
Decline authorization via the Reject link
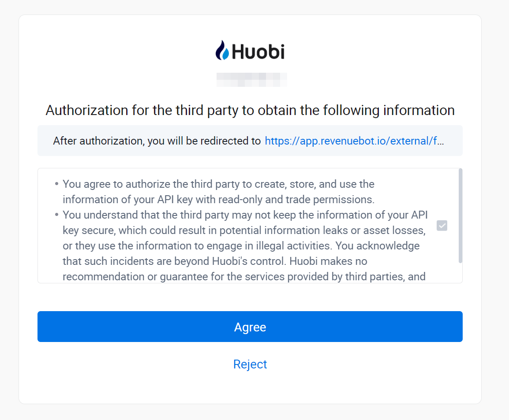point(250,364)
